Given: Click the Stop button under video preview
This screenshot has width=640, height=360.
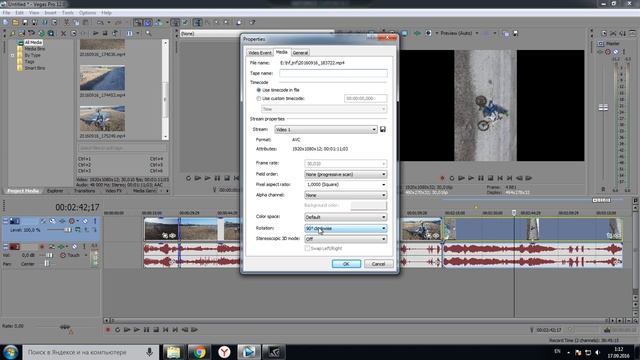Looking at the screenshot, I should (x=490, y=178).
